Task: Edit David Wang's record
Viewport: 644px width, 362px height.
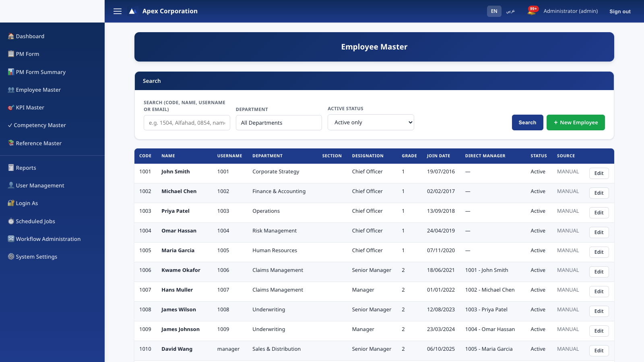Action: click(599, 351)
